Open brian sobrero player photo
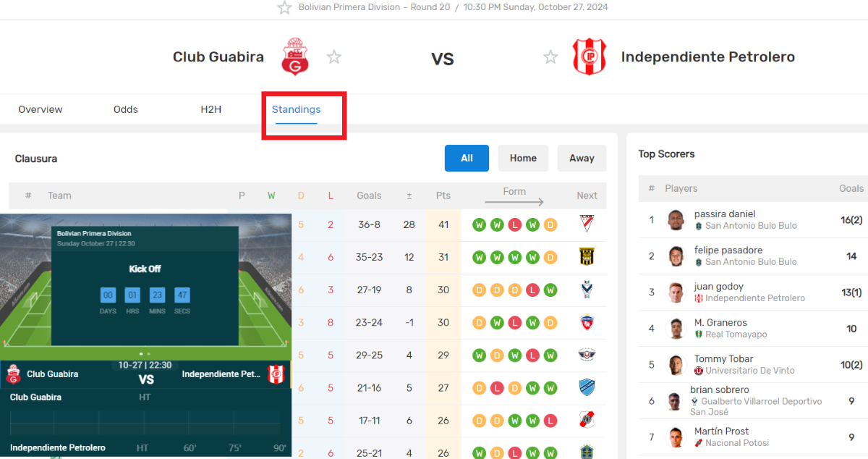 pos(675,401)
